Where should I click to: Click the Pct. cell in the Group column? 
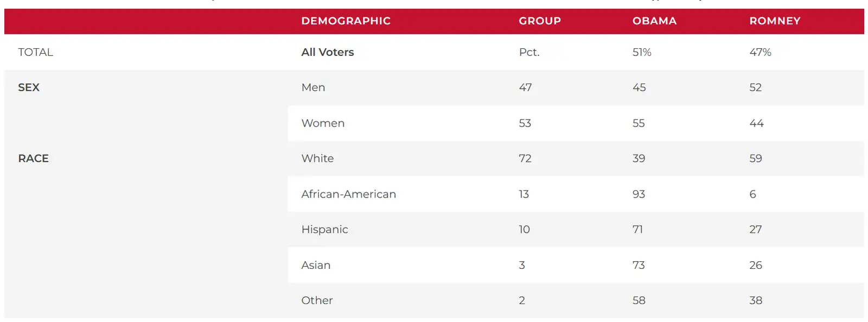[x=529, y=52]
